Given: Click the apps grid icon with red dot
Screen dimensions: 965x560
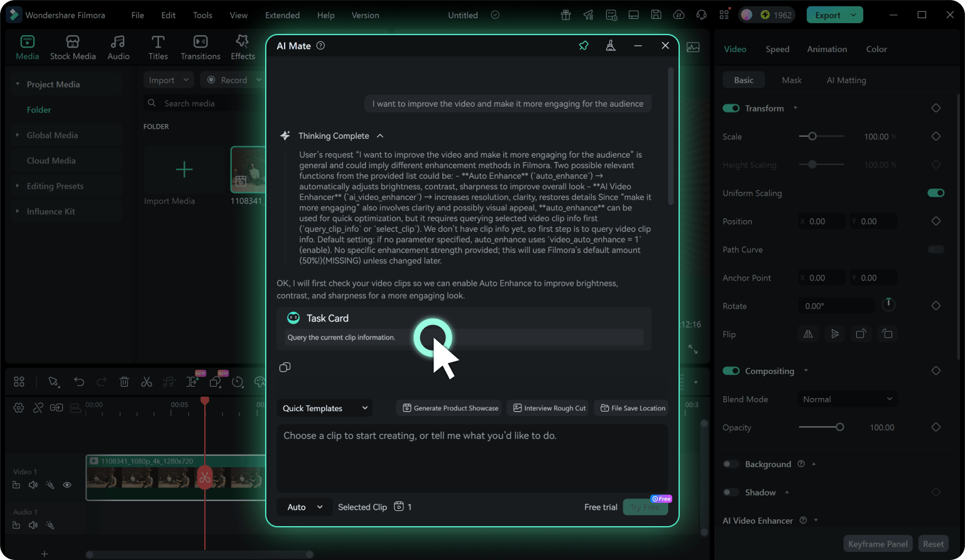Looking at the screenshot, I should (724, 15).
